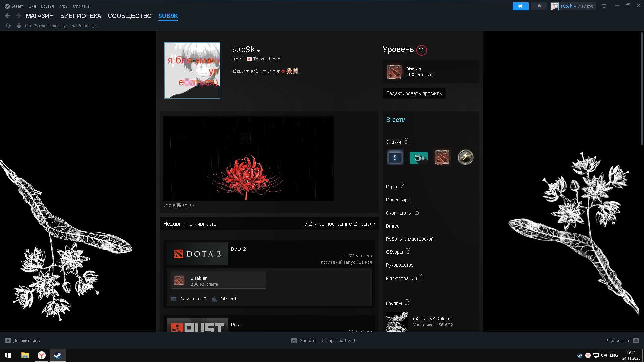Switch to the БИБЛИОТЕКА tab
The image size is (644, 362).
[80, 16]
